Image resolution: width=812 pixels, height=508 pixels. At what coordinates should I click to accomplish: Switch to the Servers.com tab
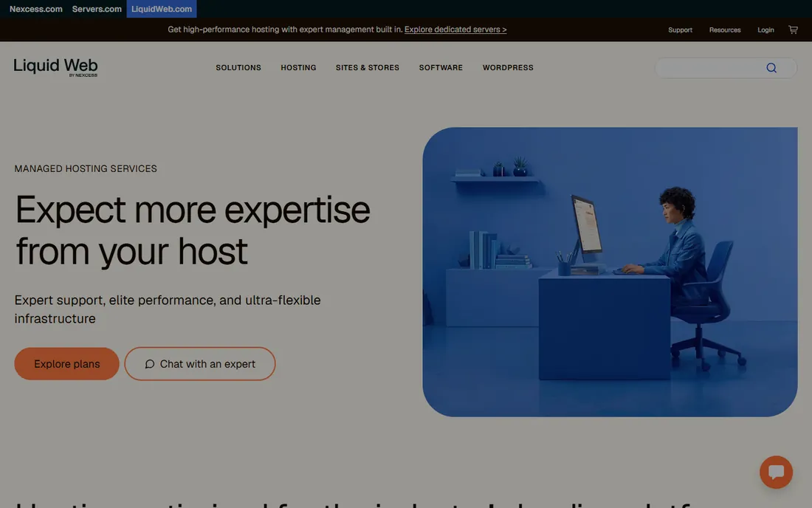coord(97,9)
